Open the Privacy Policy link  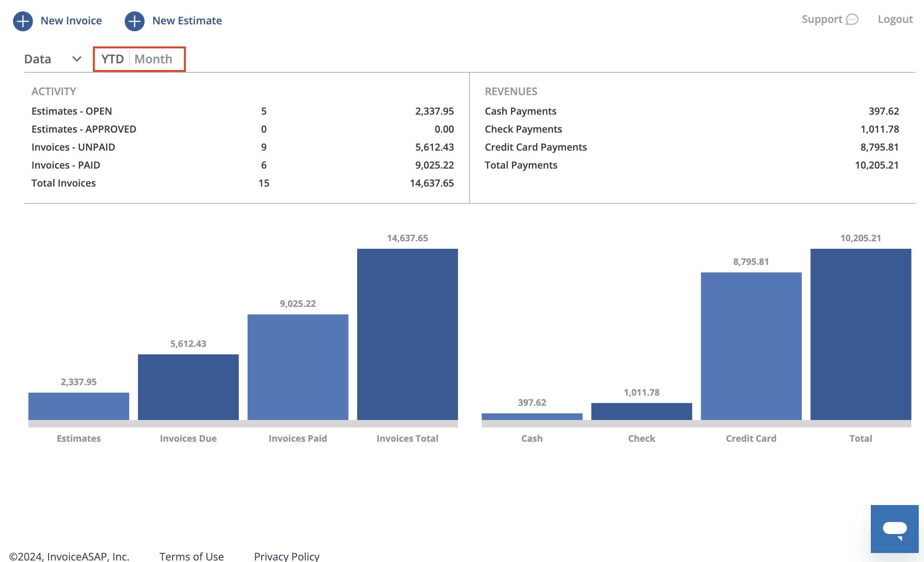click(287, 556)
